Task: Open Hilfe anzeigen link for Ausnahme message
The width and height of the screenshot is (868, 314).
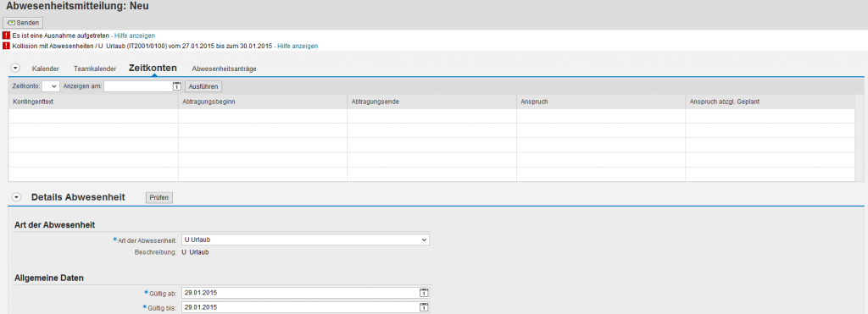Action: tap(135, 36)
